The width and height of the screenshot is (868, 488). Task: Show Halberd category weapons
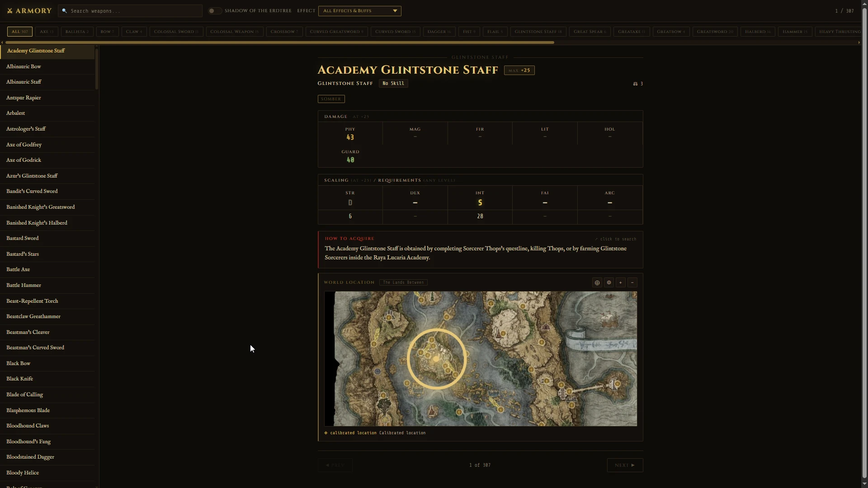tap(758, 32)
